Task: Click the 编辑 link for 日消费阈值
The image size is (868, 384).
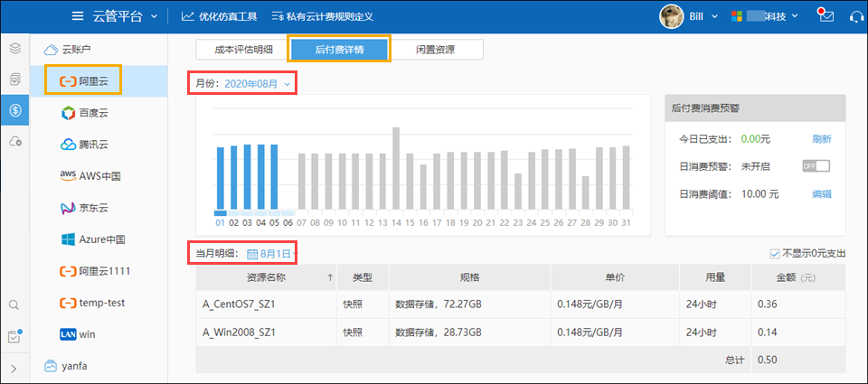Action: click(x=821, y=193)
